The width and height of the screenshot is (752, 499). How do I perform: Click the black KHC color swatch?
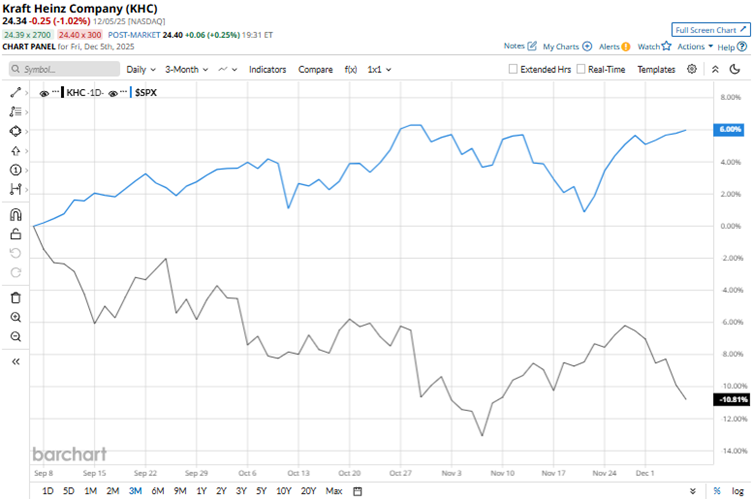tap(62, 92)
